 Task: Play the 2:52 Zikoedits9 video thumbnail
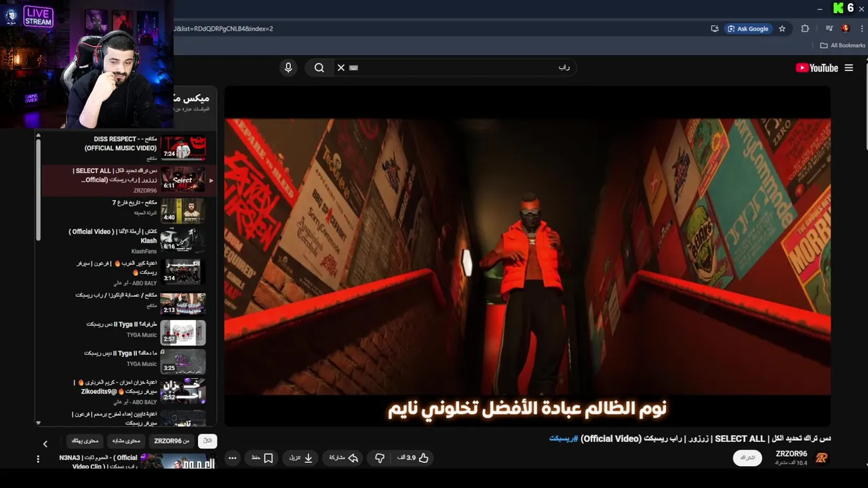[183, 391]
